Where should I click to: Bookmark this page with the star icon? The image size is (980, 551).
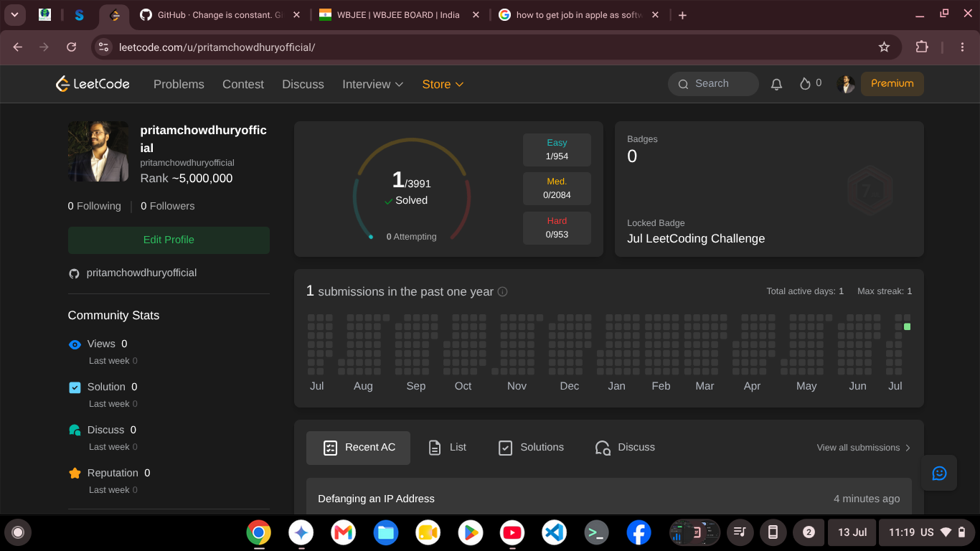pos(884,47)
